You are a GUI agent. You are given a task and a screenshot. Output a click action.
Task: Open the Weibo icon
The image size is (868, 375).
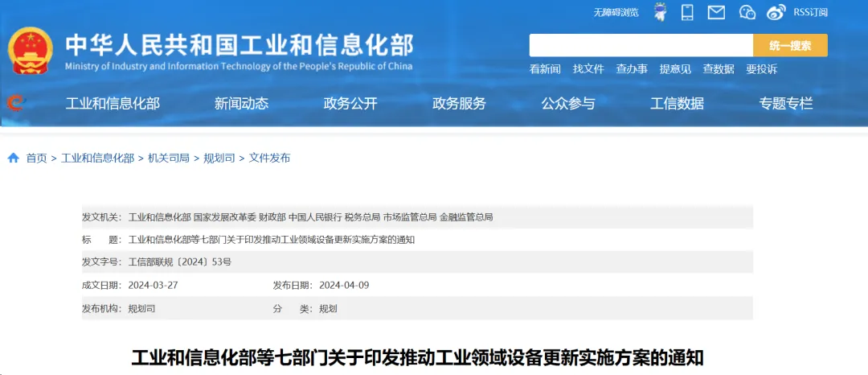coord(776,12)
